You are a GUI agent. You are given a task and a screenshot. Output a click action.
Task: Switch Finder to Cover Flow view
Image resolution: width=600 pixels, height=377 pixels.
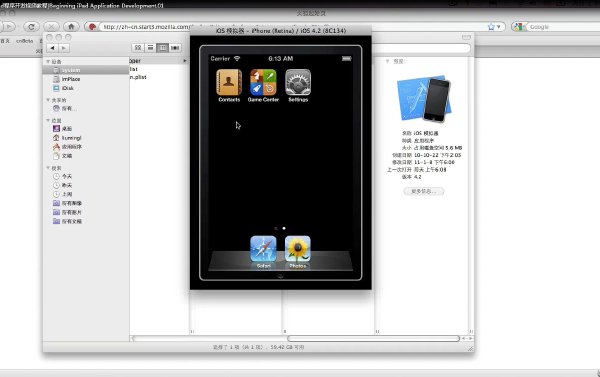tap(175, 47)
